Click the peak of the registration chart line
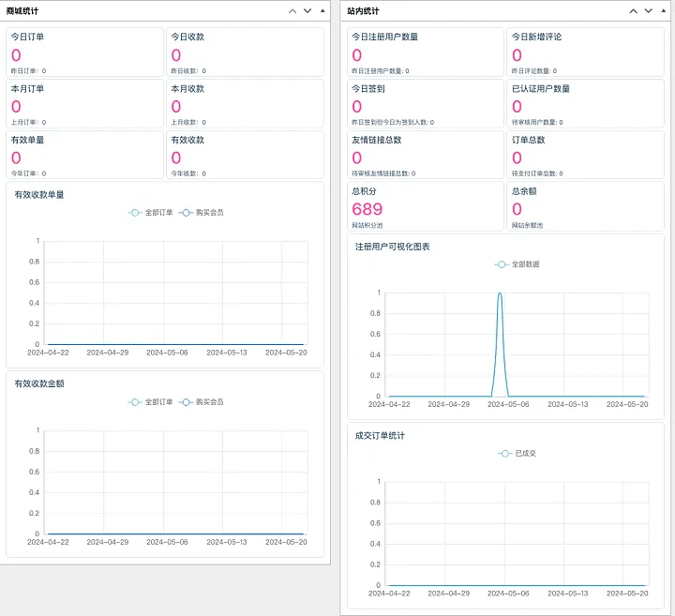 click(x=500, y=293)
